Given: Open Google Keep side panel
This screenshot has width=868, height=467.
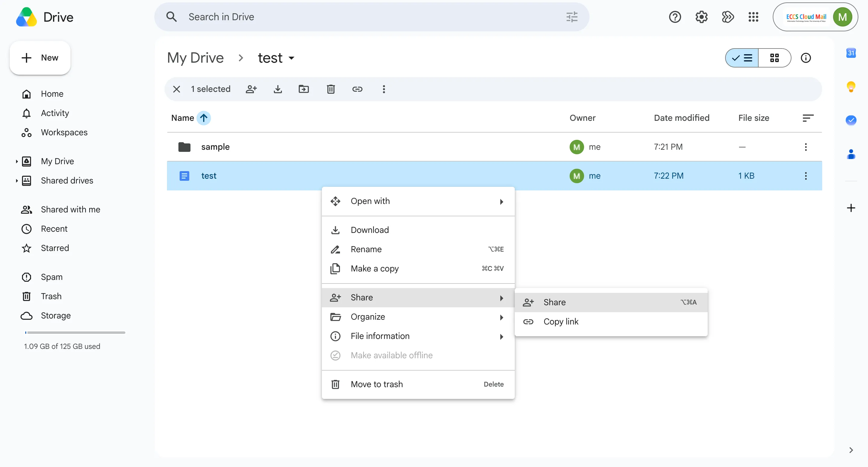Looking at the screenshot, I should tap(851, 86).
